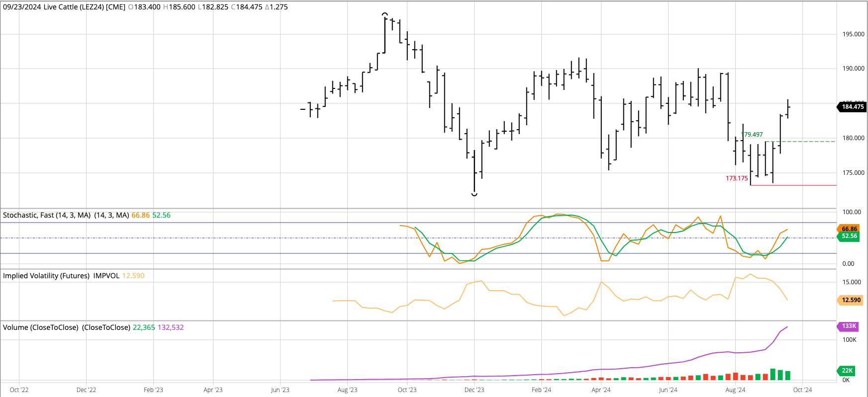868x397 pixels.
Task: Click the green 52.56 stochastic value tag
Action: tap(849, 236)
